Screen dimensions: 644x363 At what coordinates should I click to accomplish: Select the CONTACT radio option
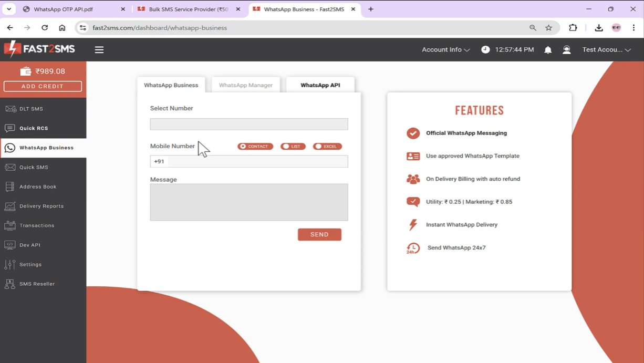[255, 147]
